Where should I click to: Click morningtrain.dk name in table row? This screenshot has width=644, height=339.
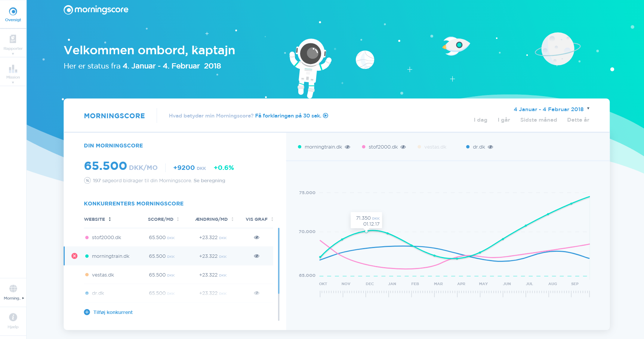tap(111, 256)
